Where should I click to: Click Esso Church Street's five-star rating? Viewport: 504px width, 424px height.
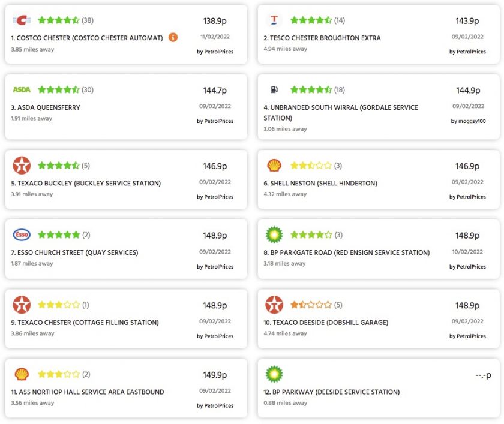59,235
